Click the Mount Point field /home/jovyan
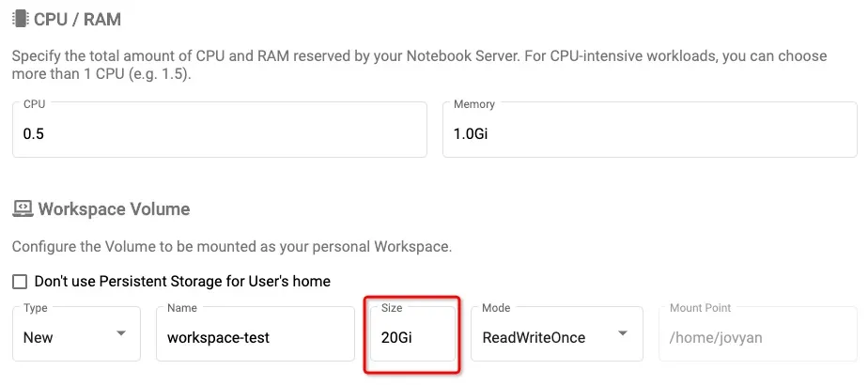This screenshot has height=385, width=868. 758,334
